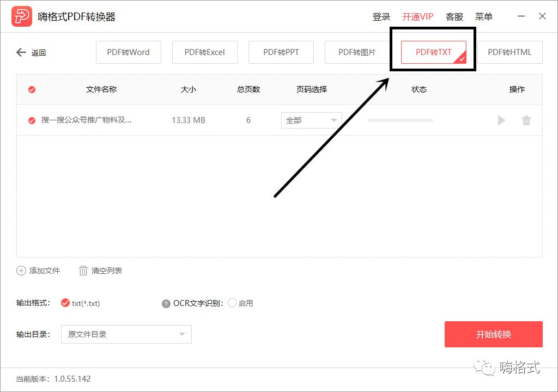
Task: Click the 登录 login text
Action: point(380,16)
